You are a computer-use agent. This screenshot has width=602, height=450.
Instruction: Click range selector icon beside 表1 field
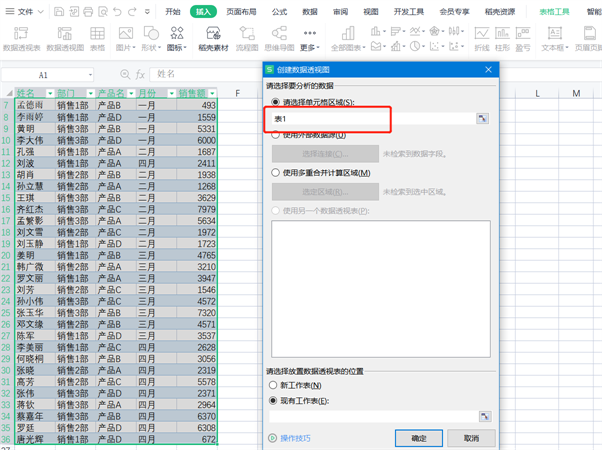[x=483, y=118]
